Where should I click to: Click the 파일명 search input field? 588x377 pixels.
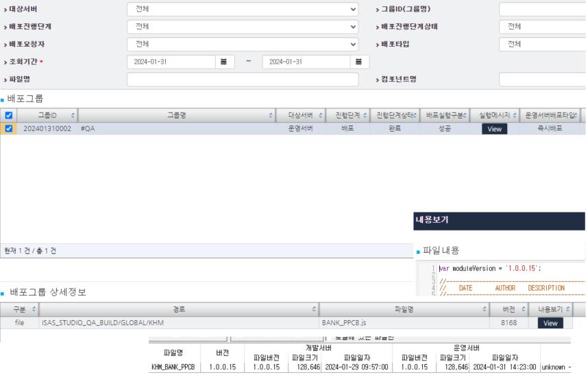pyautogui.click(x=243, y=80)
